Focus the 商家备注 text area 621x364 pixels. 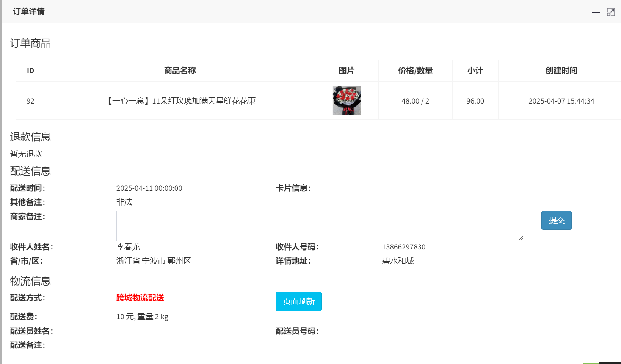[320, 226]
